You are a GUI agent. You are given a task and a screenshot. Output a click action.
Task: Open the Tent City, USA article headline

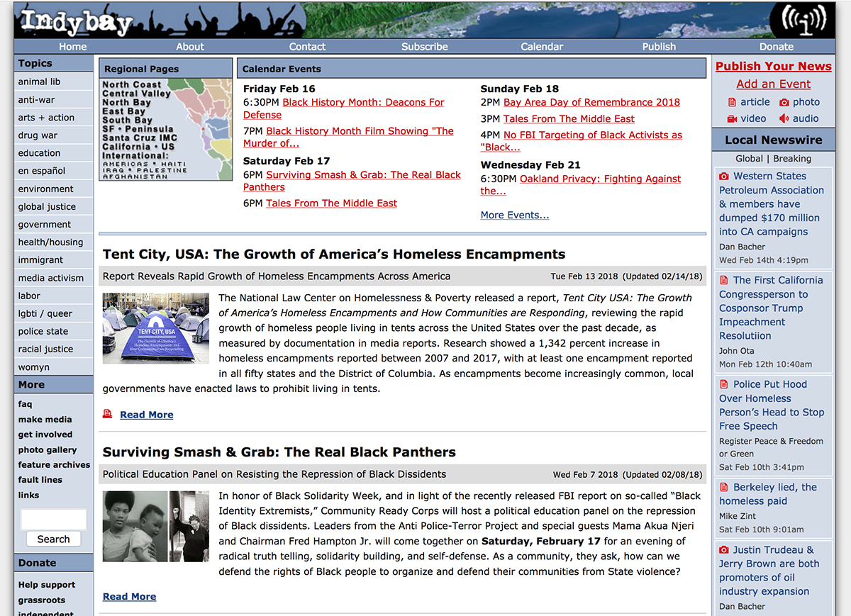(334, 254)
